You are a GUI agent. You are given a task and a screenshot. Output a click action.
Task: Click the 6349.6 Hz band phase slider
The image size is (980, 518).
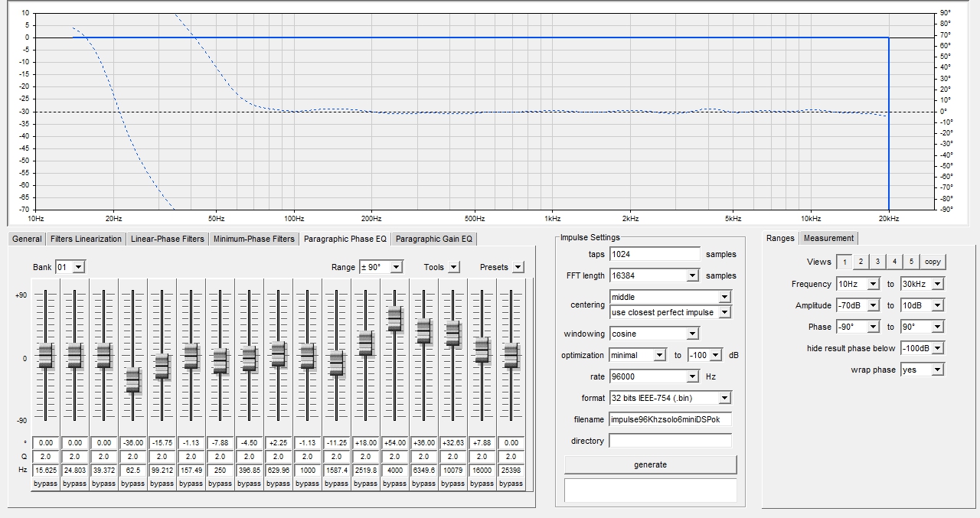(x=424, y=331)
